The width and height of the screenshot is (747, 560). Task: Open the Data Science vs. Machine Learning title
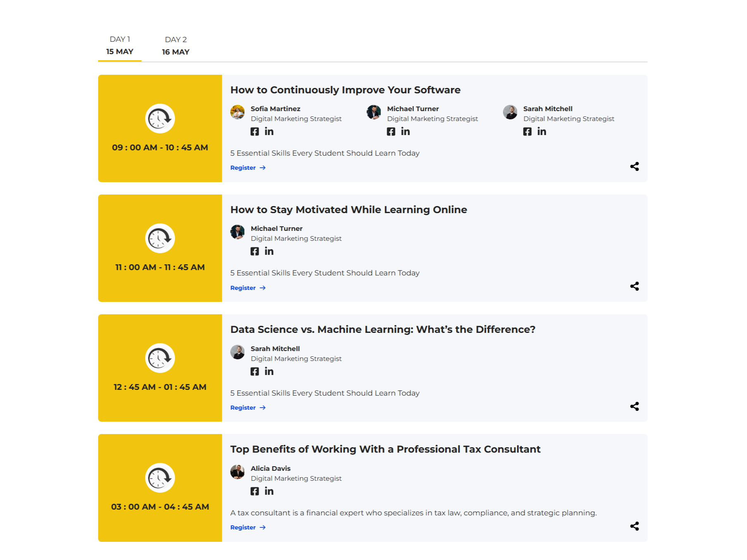click(x=383, y=330)
